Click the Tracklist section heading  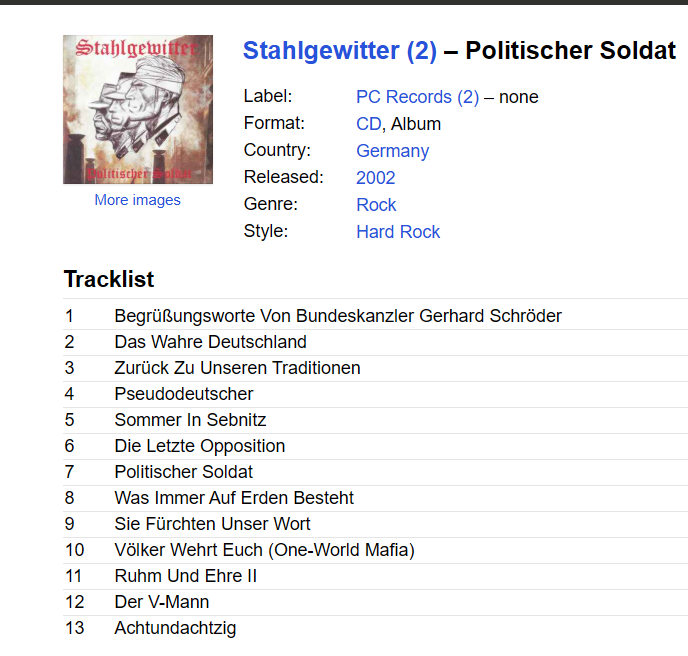click(109, 279)
